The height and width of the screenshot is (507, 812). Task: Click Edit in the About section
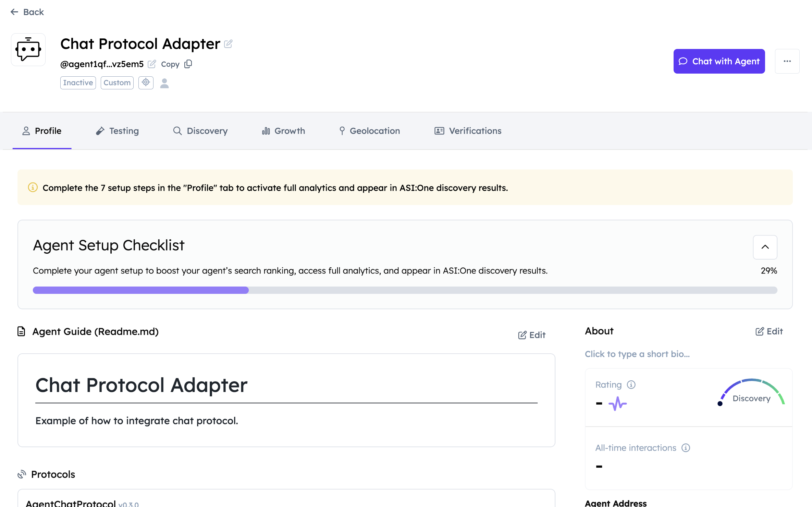click(769, 331)
